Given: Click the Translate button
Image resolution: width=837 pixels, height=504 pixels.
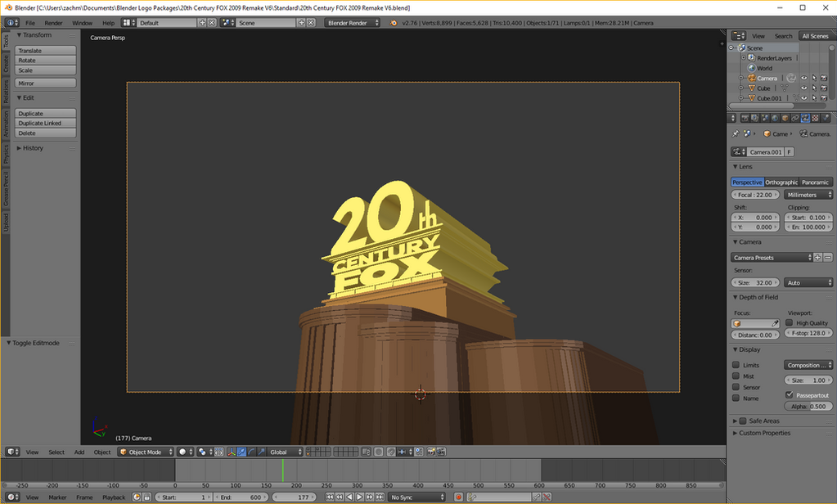Looking at the screenshot, I should [45, 50].
